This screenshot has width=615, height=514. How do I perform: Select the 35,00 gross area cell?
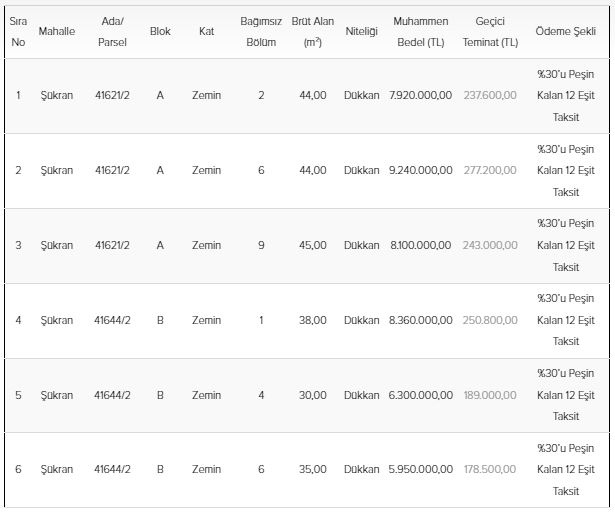coord(313,469)
